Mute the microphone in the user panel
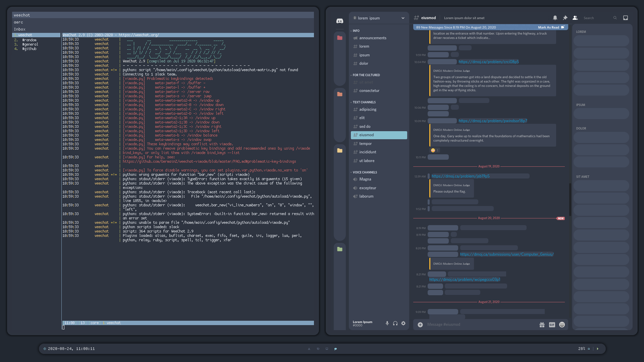Screen dimensions: 644x362 pos(387,323)
